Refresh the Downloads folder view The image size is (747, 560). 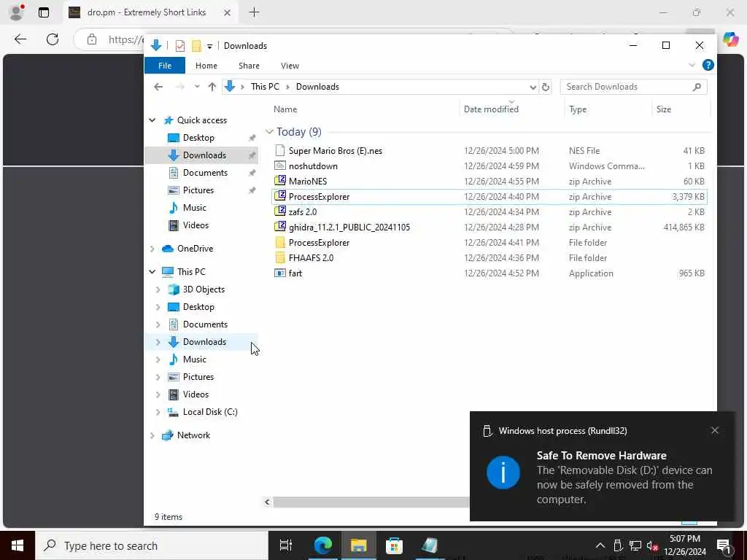546,87
